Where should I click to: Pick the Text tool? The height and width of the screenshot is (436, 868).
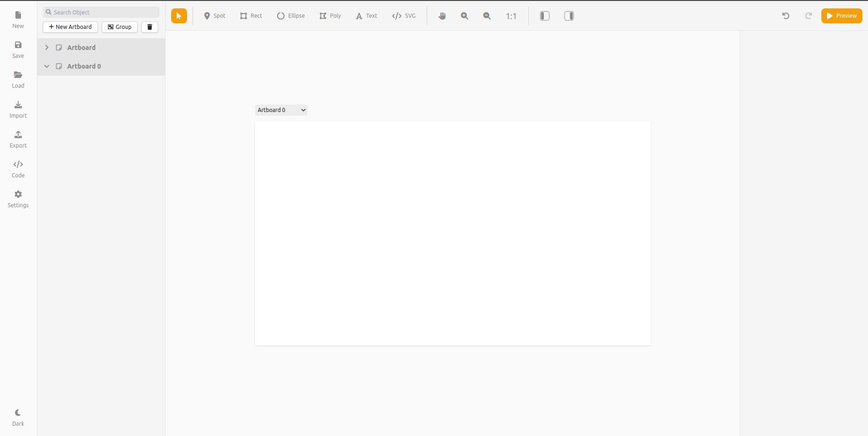[x=367, y=16]
